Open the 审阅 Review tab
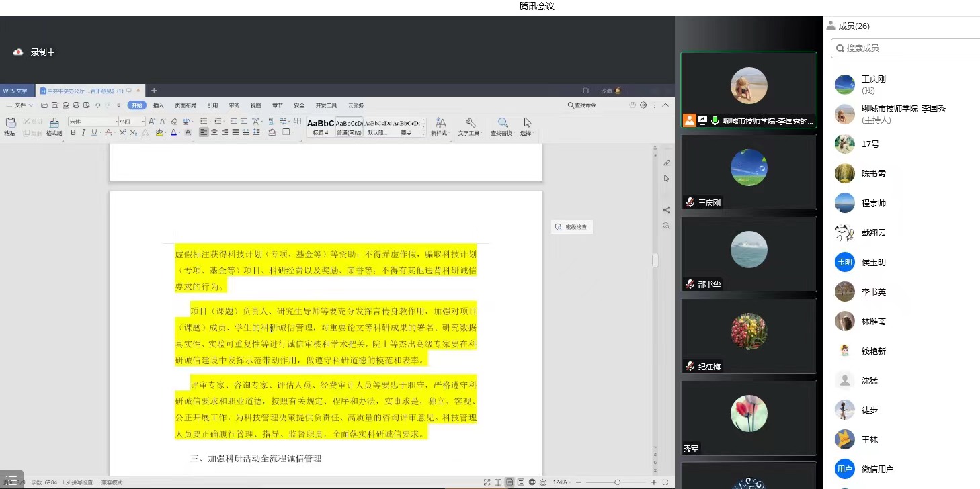Screen dimensions: 980x489 pyautogui.click(x=234, y=105)
